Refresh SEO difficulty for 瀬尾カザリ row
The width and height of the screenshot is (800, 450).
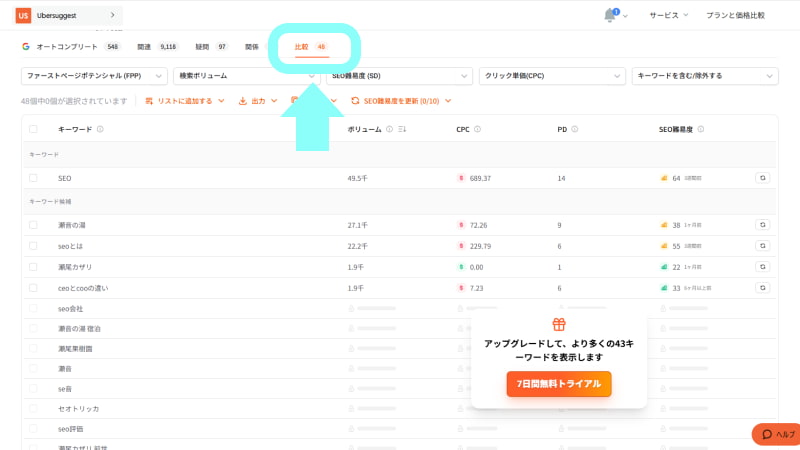pos(762,267)
